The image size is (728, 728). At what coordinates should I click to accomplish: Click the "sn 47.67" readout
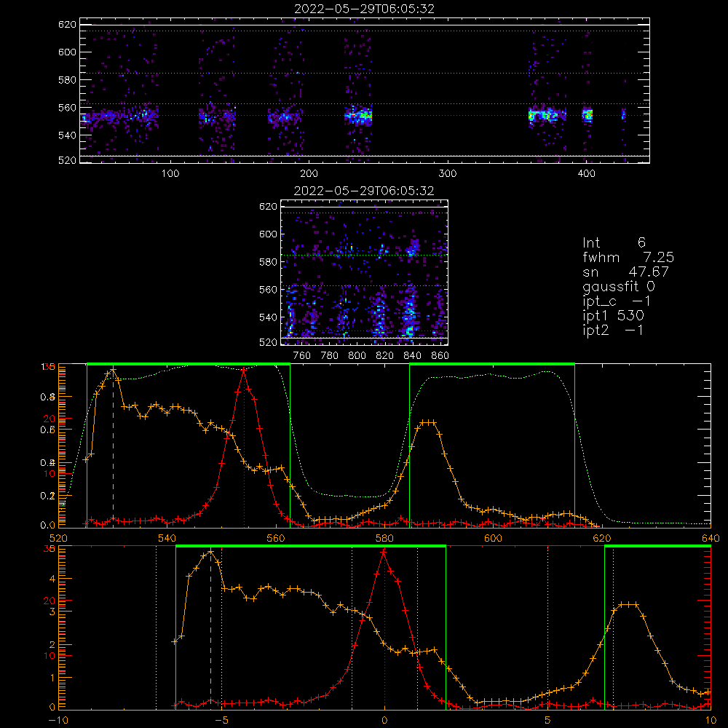625,272
